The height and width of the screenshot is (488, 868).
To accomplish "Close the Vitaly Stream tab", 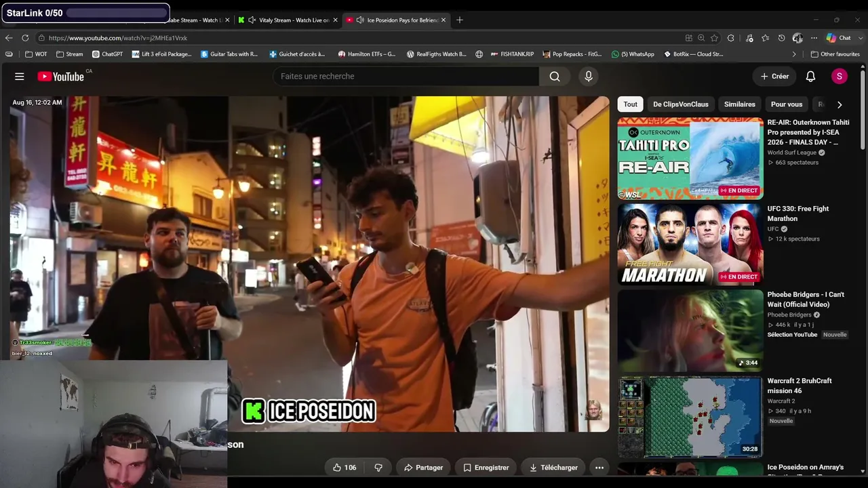I will 336,20.
